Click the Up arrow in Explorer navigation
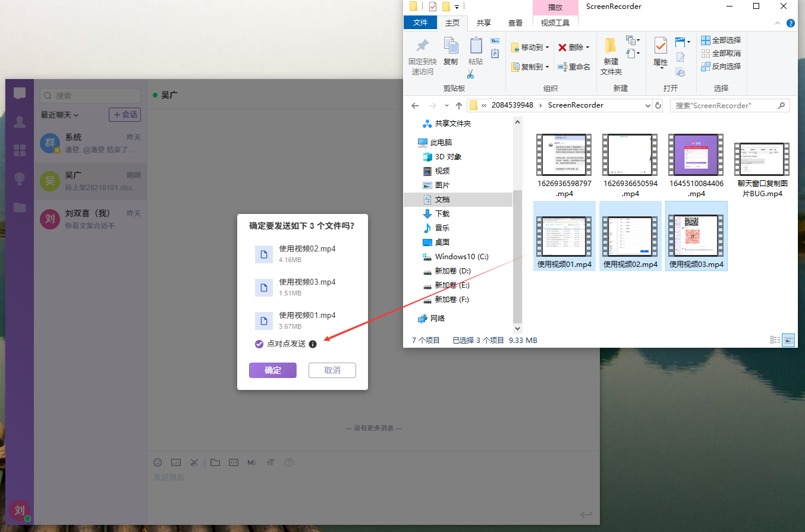Image resolution: width=805 pixels, height=532 pixels. point(458,105)
